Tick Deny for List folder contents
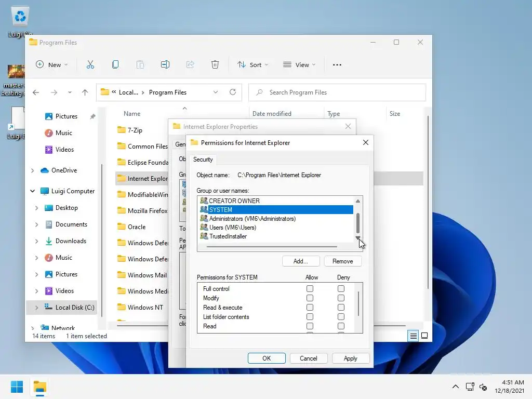 [x=341, y=316]
